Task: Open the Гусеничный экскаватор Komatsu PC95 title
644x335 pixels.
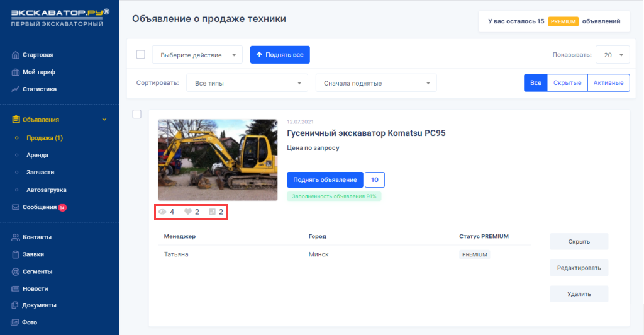Action: pos(366,133)
